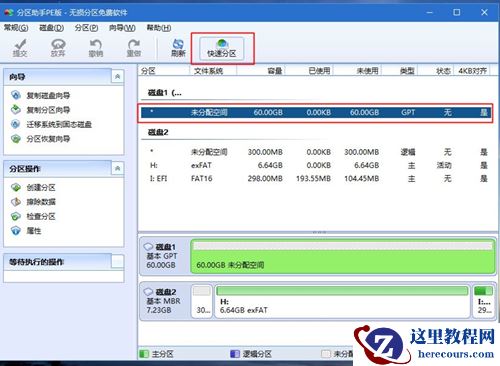Toggle the 等待执行的操作 panel button
500x366 pixels.
[117, 262]
